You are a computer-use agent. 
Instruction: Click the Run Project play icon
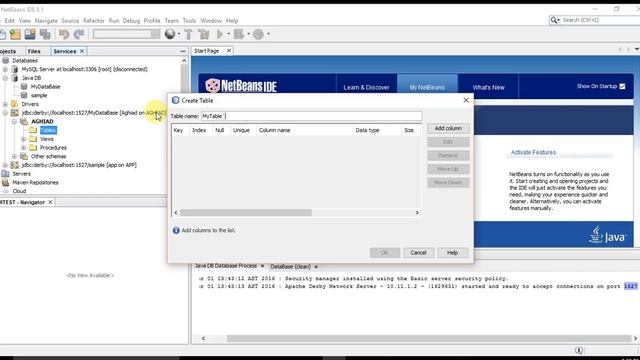point(220,34)
